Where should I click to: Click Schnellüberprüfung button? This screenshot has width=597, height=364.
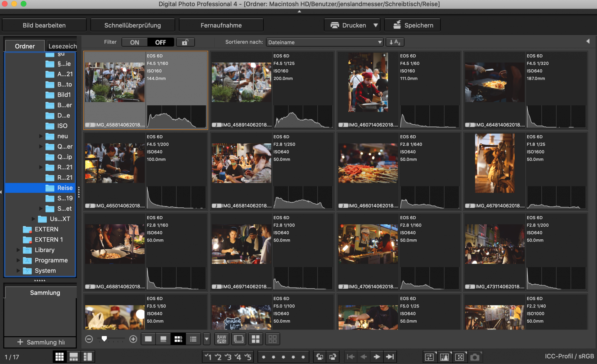pos(133,25)
